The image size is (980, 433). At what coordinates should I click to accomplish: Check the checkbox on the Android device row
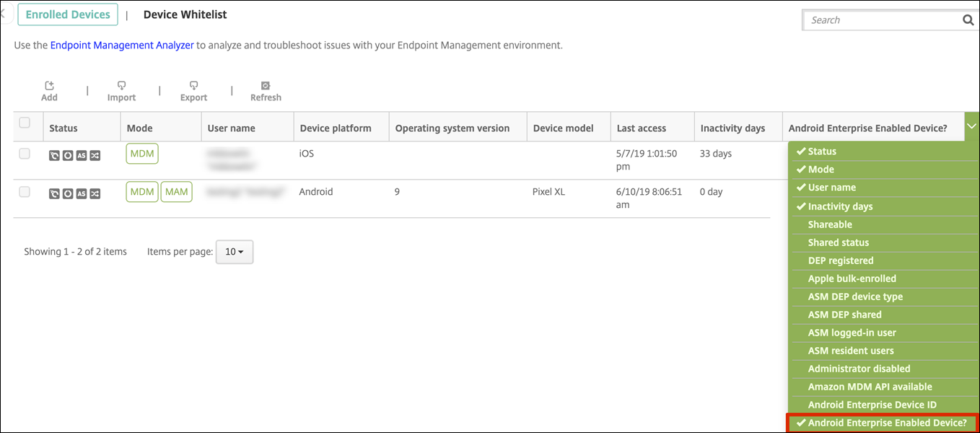point(25,192)
